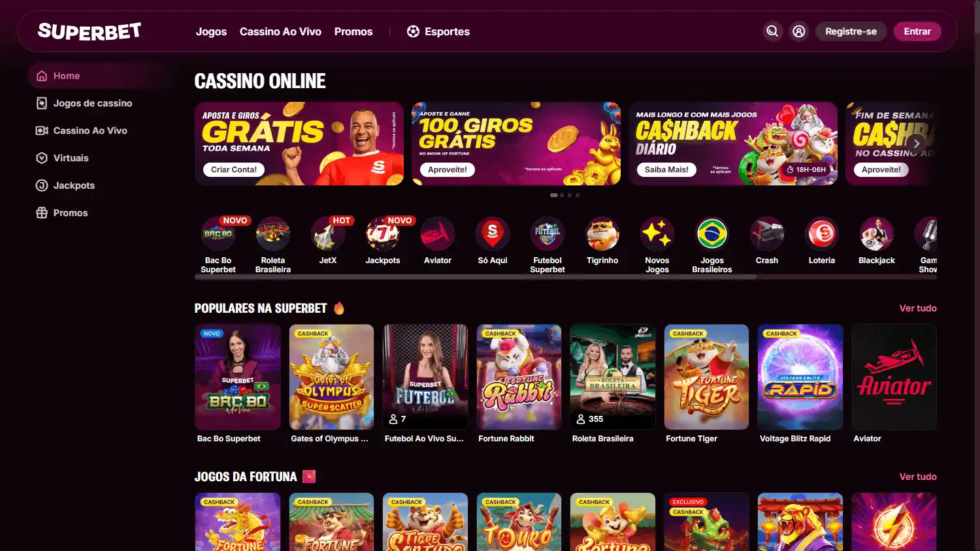Open the Jackpots category icon with 7
980x551 pixels.
click(383, 234)
